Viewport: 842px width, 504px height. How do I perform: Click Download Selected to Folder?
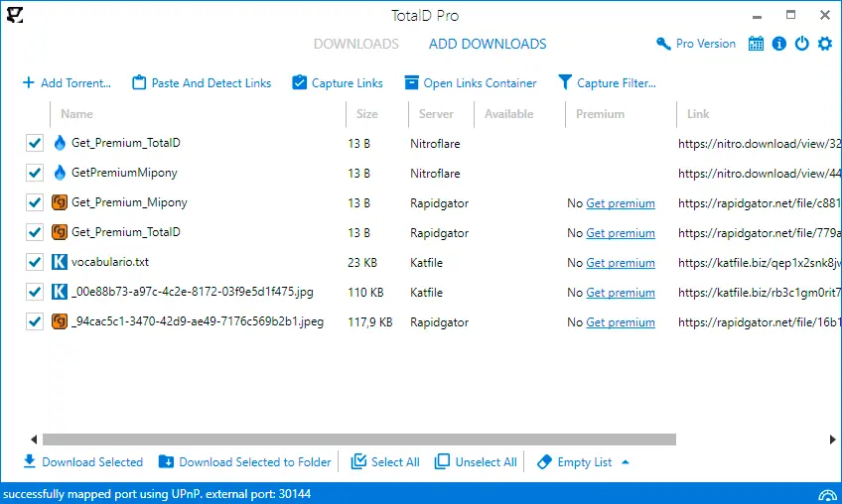click(x=245, y=462)
